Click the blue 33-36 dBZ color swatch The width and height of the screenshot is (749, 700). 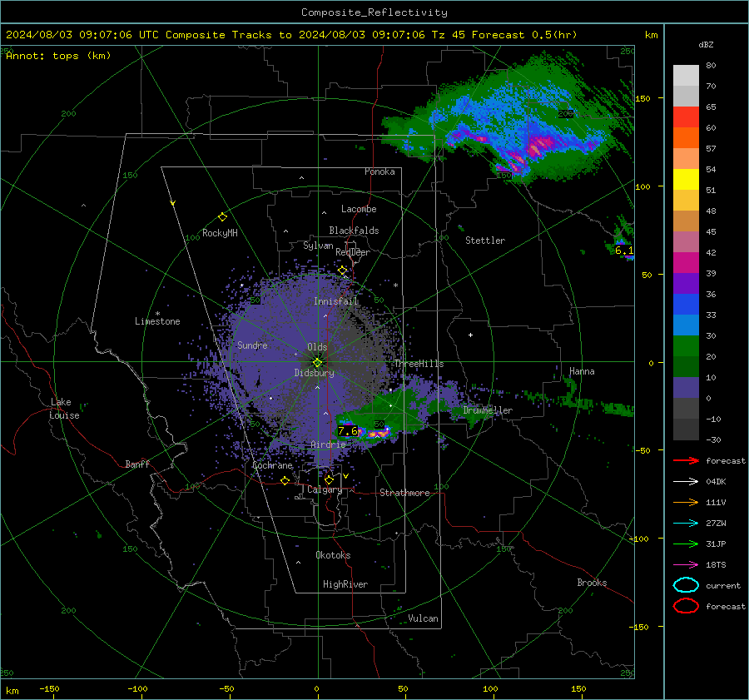tap(686, 305)
